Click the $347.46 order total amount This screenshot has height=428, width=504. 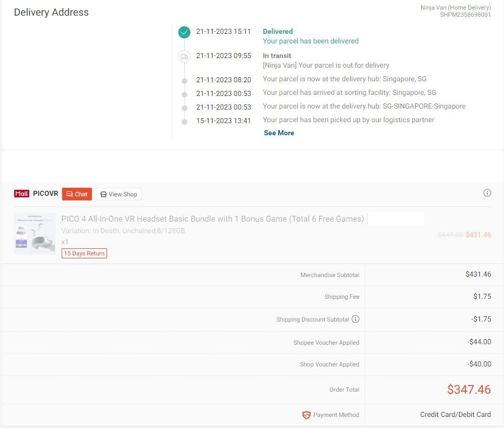469,390
